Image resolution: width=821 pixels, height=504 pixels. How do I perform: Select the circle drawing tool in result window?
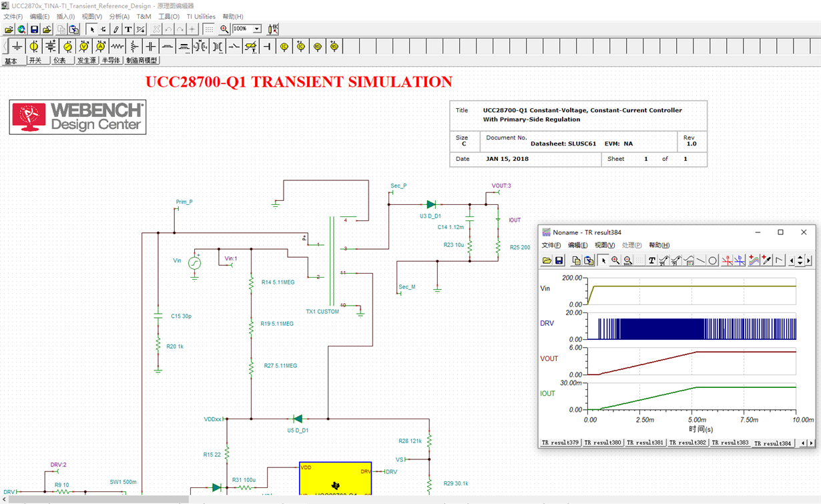tap(712, 260)
